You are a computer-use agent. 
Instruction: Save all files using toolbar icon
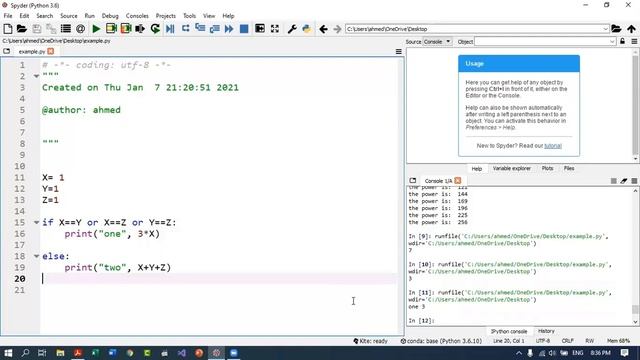tap(51, 29)
